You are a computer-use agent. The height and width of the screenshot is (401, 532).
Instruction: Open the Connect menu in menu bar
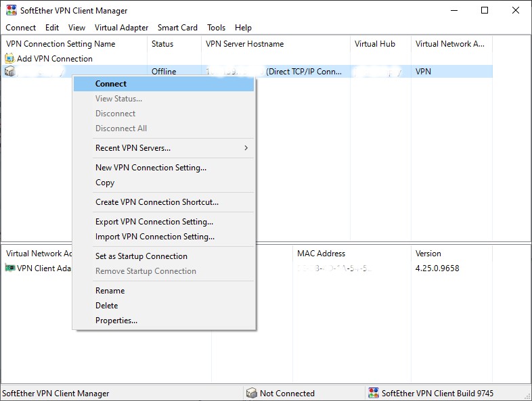(x=21, y=28)
